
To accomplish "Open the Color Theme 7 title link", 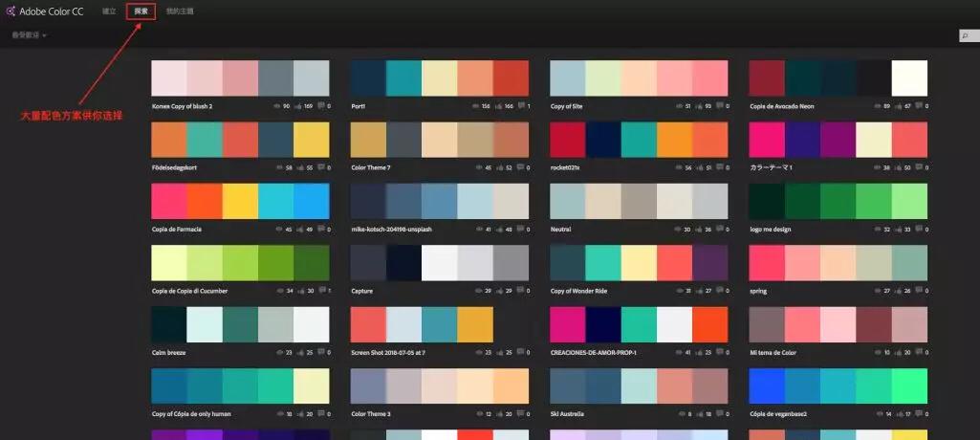I will [x=371, y=168].
